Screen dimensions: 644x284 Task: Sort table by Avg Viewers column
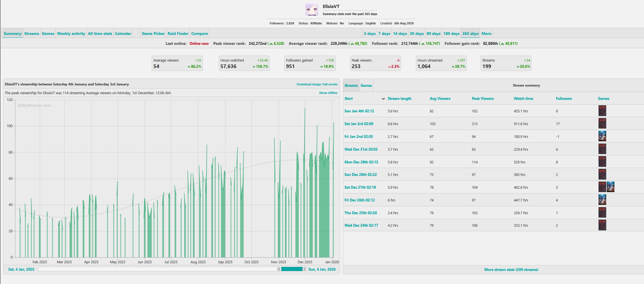(x=440, y=99)
